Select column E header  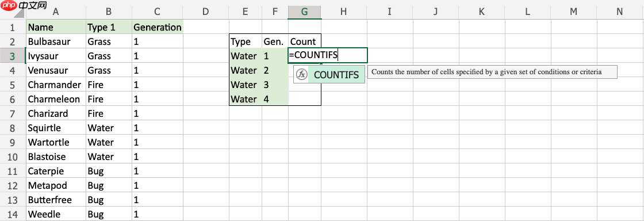pos(246,12)
